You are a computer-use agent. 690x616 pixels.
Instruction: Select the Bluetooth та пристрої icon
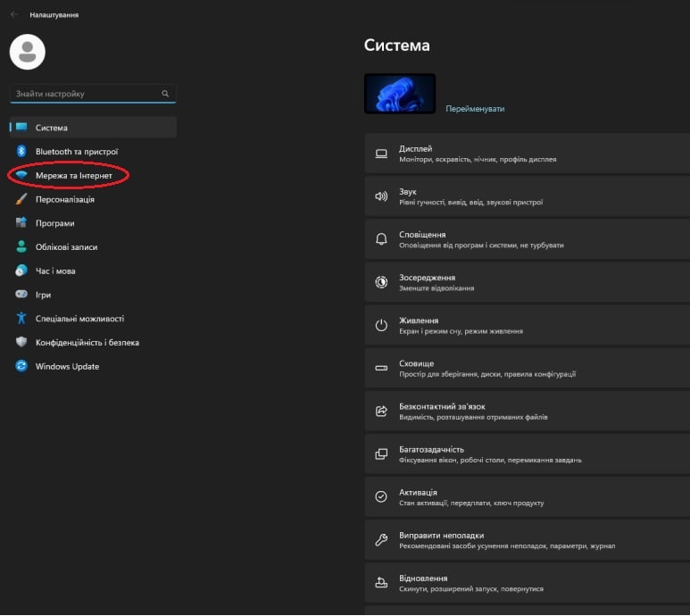[x=21, y=152]
